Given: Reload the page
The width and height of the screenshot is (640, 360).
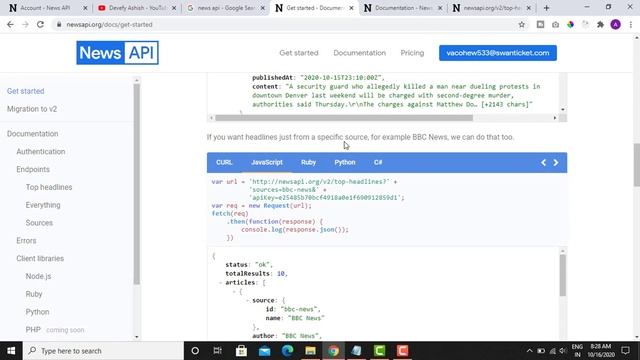Looking at the screenshot, I should pyautogui.click(x=40, y=24).
